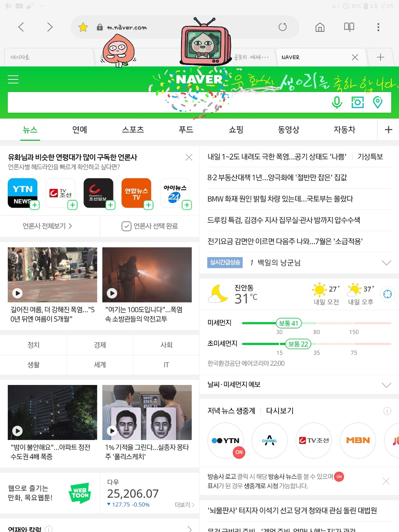Start voice search with microphone icon
This screenshot has width=399, height=532.
337,102
